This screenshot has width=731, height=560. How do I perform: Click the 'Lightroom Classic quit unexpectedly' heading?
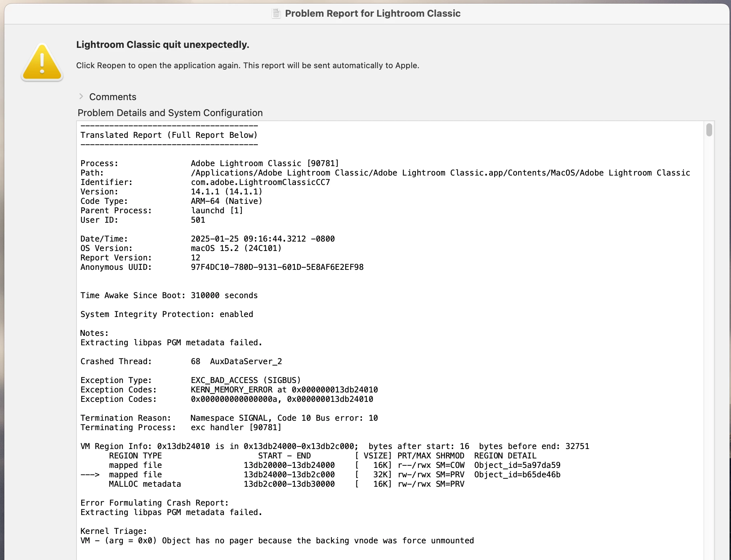tap(162, 45)
